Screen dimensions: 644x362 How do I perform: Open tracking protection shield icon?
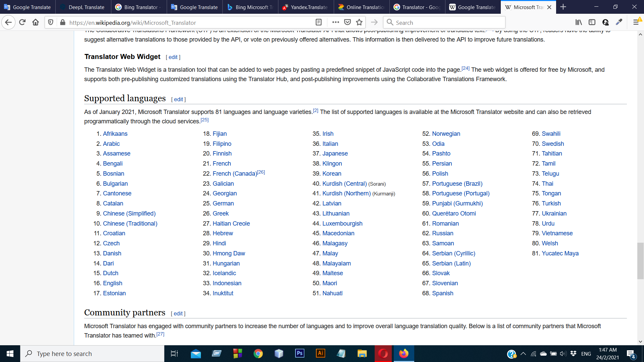pos(51,22)
